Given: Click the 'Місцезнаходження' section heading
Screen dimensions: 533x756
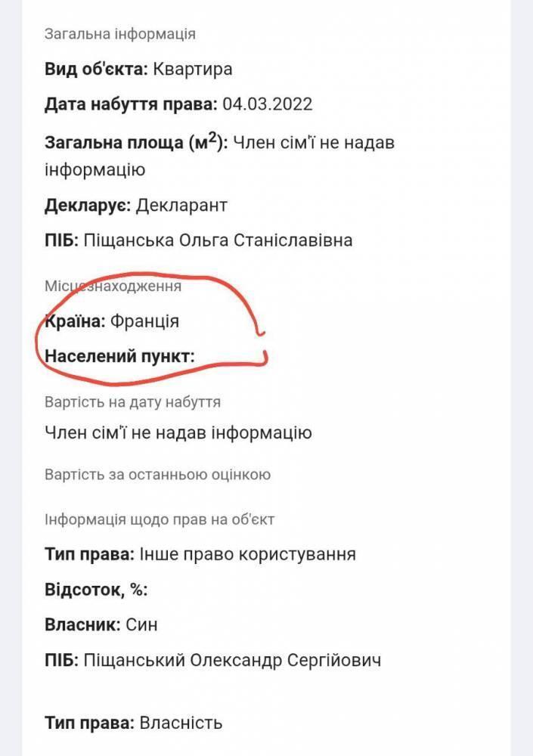Looking at the screenshot, I should (x=113, y=286).
